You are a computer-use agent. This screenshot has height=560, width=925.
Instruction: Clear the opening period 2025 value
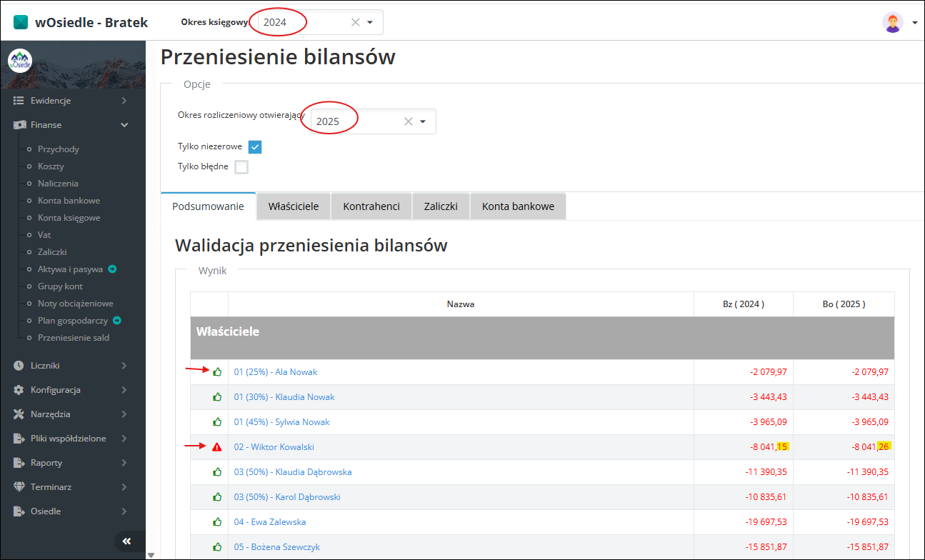408,121
